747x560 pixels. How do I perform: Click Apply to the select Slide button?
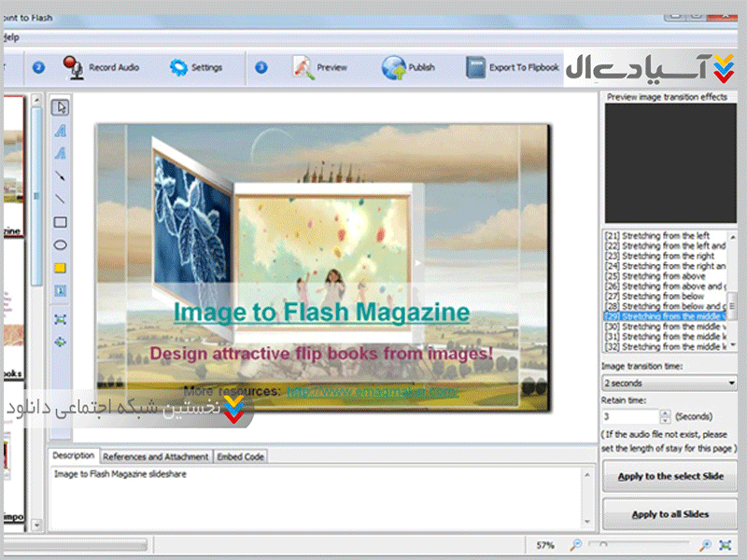point(669,477)
